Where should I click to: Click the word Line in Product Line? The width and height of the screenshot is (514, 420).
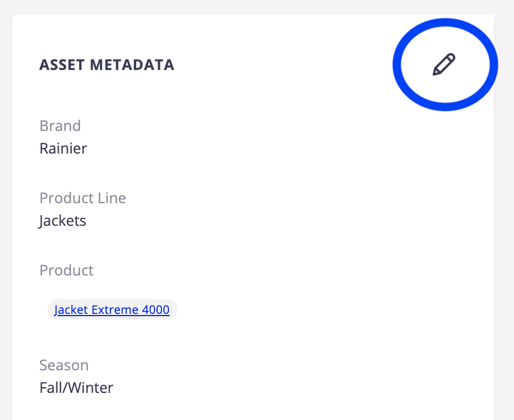(x=112, y=198)
